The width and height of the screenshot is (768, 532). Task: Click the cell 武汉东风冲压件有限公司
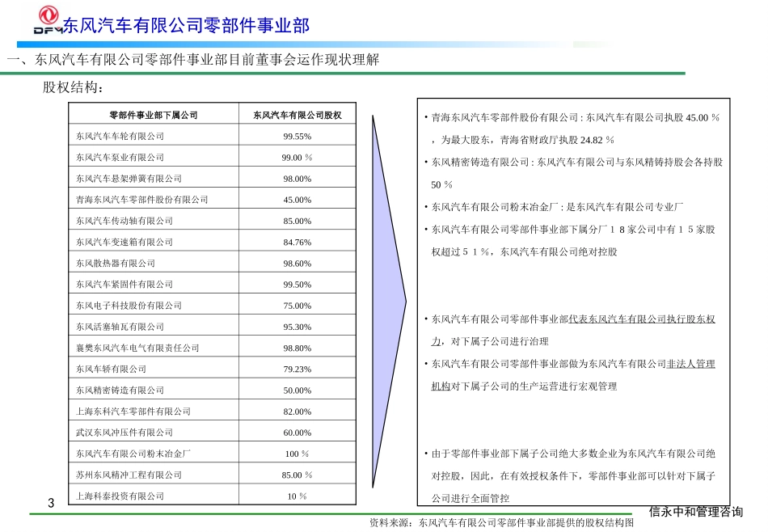click(x=124, y=432)
